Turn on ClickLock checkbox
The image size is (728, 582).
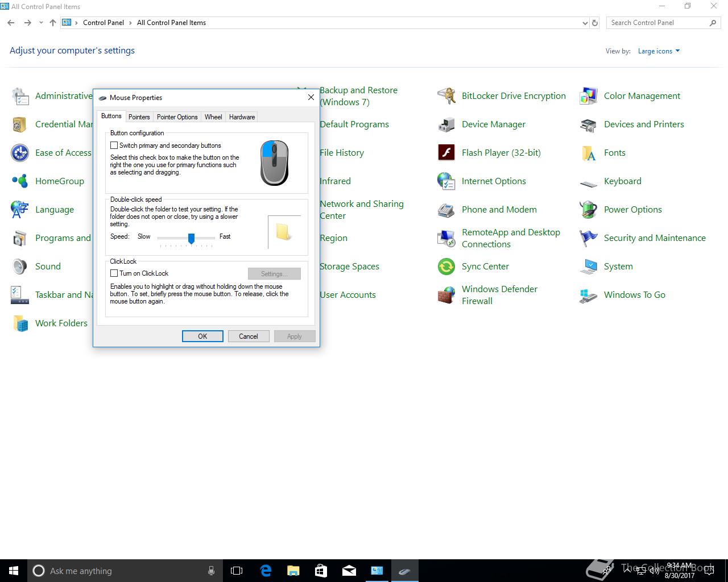point(114,273)
